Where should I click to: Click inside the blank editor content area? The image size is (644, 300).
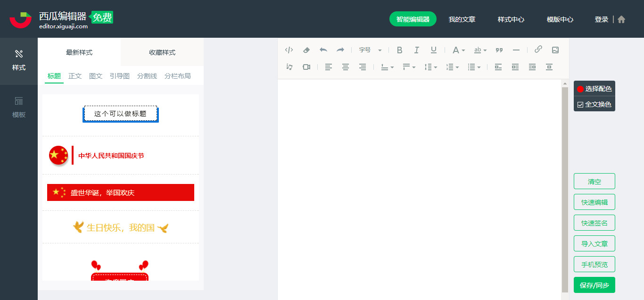coord(420,189)
